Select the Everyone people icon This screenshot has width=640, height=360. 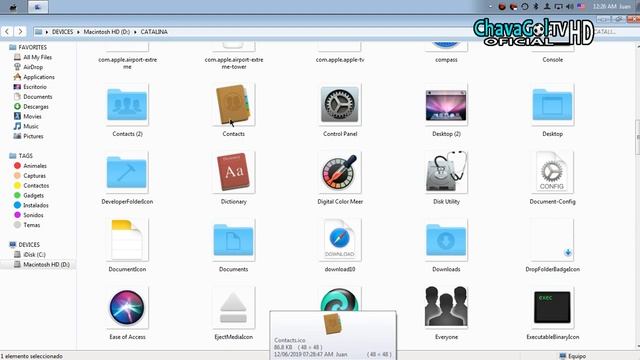(x=446, y=308)
